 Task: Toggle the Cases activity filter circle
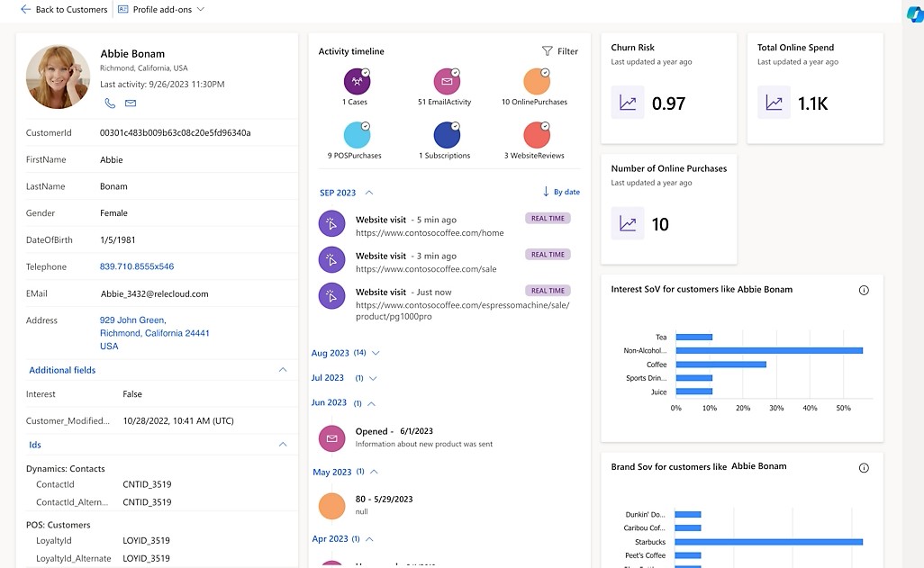[x=357, y=82]
